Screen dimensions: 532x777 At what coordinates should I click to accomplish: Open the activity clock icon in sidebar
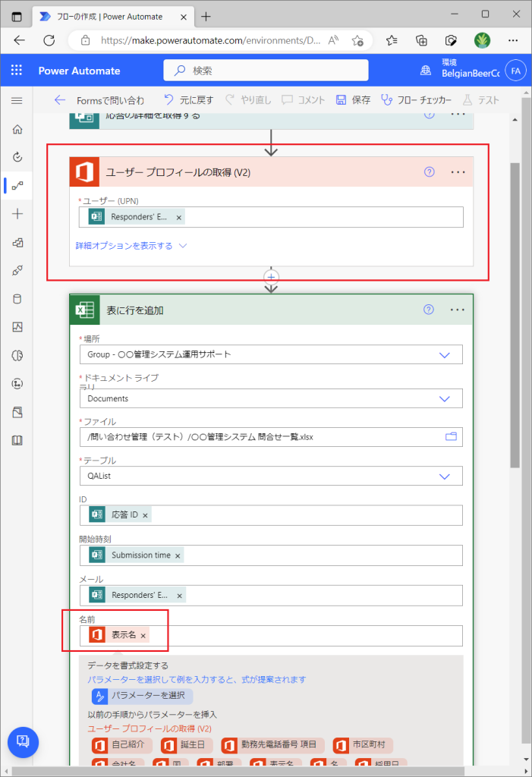[17, 157]
